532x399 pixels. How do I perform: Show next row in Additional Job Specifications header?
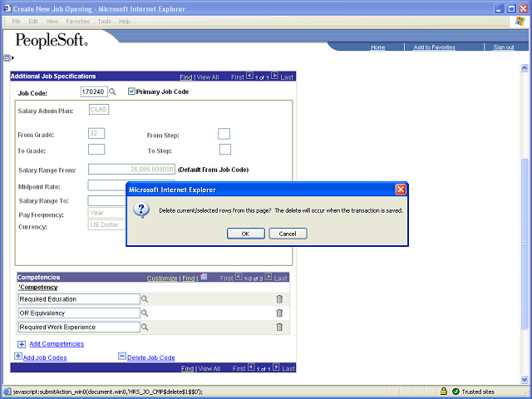[x=274, y=76]
